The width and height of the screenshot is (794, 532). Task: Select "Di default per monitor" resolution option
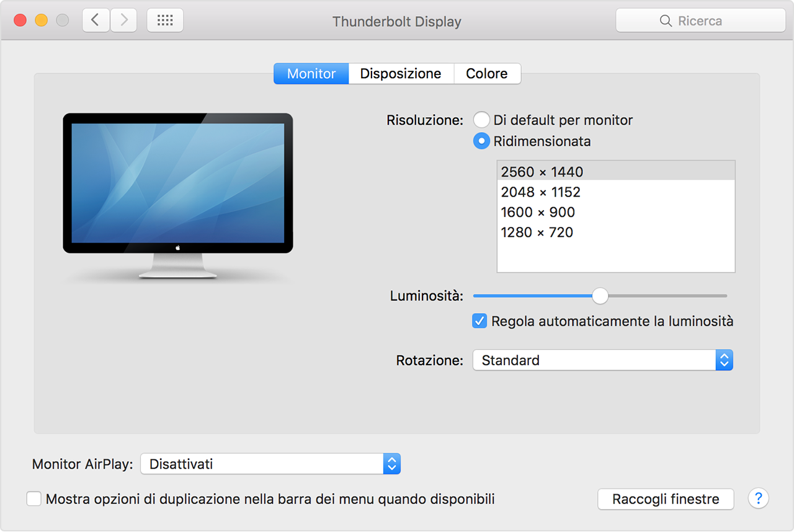(x=481, y=120)
